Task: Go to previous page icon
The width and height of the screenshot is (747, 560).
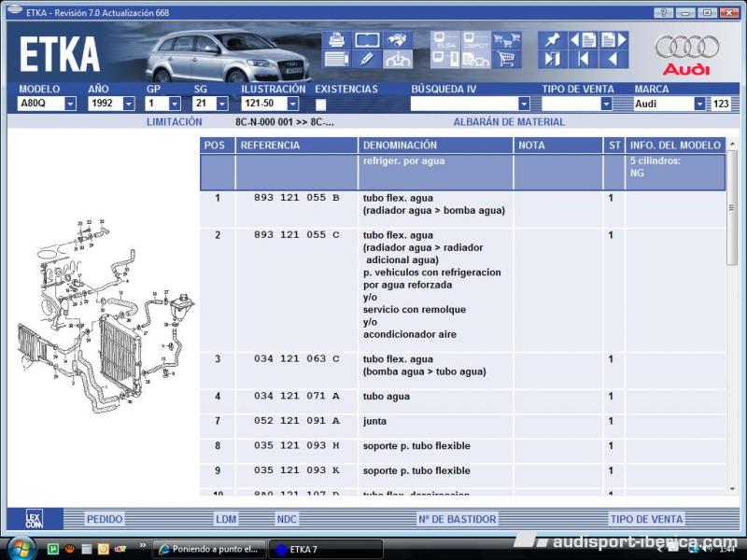Action: pos(583,40)
